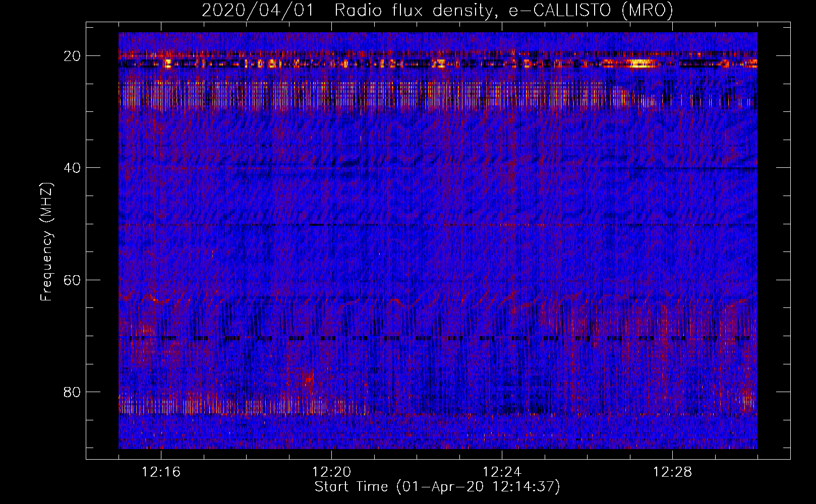Click the 20 MHz frequency tick label
This screenshot has width=816, height=504.
(72, 56)
